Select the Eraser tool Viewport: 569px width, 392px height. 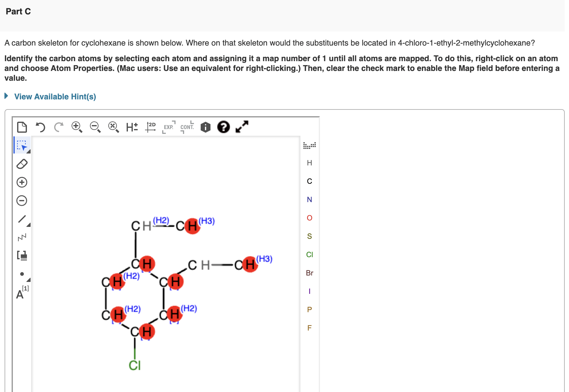pos(22,164)
